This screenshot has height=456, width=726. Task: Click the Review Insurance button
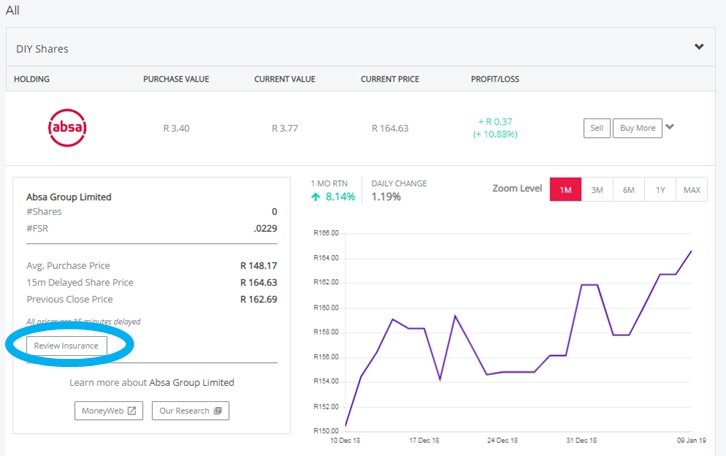[66, 346]
